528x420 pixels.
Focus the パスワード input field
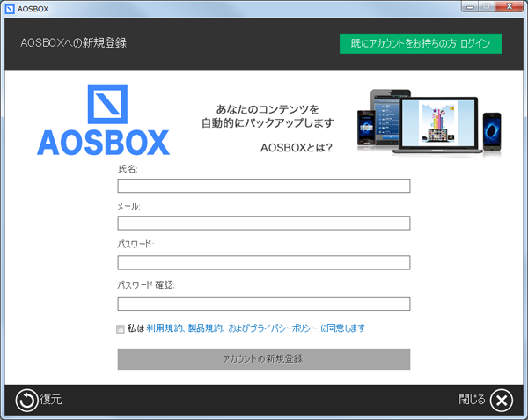click(x=264, y=262)
